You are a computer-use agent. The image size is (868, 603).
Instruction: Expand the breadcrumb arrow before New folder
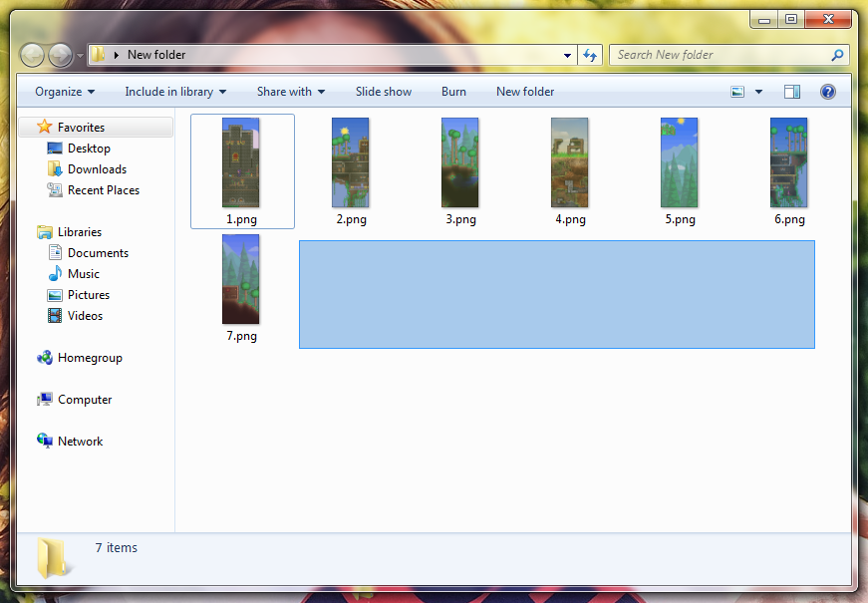tap(117, 55)
